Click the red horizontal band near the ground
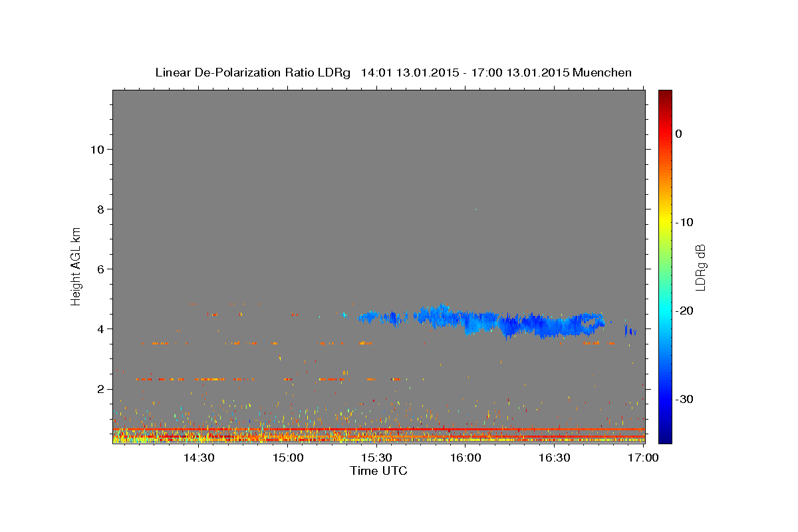Image resolution: width=798 pixels, height=532 pixels. tap(379, 430)
